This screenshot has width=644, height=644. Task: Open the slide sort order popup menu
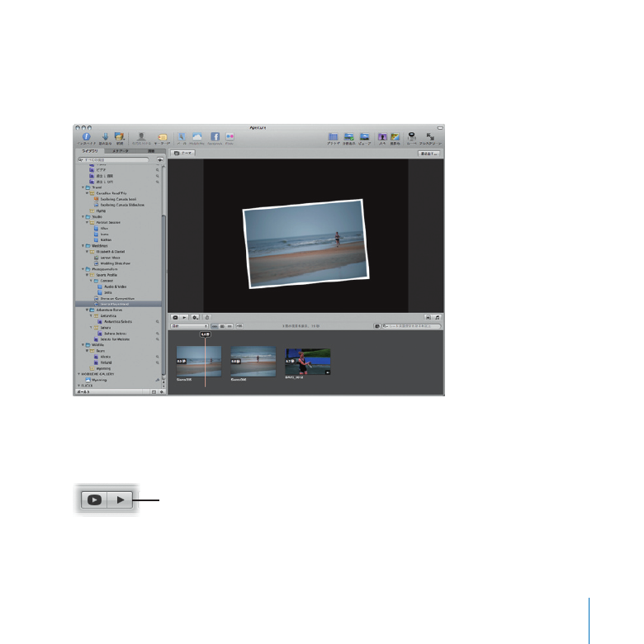[x=189, y=326]
